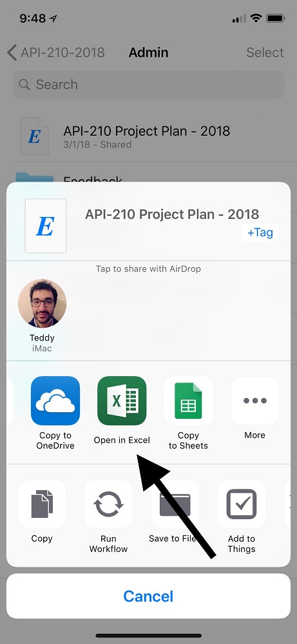
Task: Open API-210 Project Plan - 2018 in file list
Action: [148, 137]
